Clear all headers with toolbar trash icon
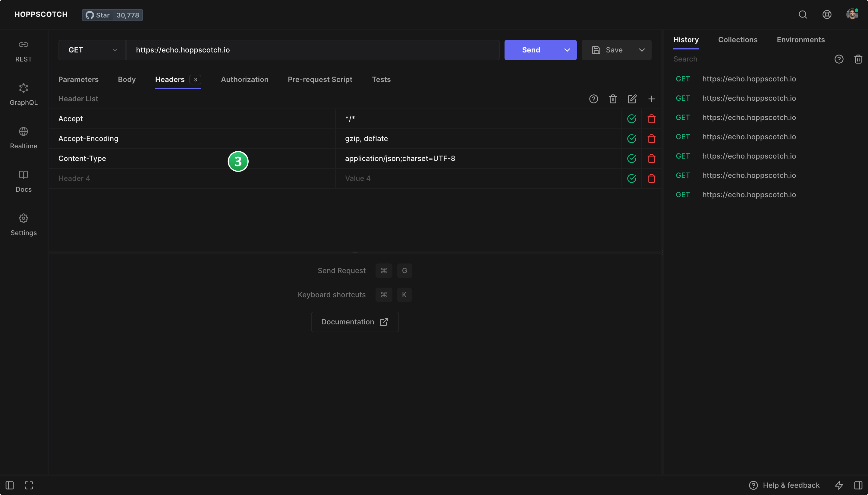This screenshot has height=495, width=868. [612, 99]
